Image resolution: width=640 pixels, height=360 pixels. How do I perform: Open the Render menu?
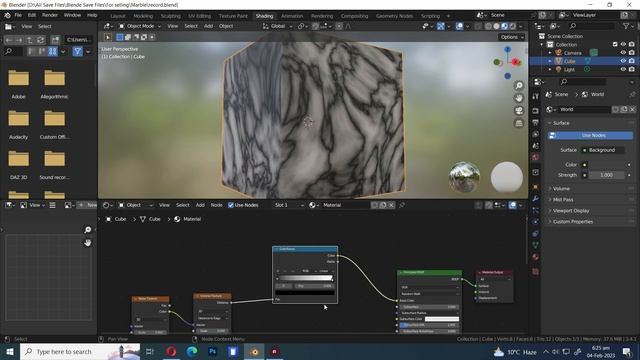click(50, 16)
